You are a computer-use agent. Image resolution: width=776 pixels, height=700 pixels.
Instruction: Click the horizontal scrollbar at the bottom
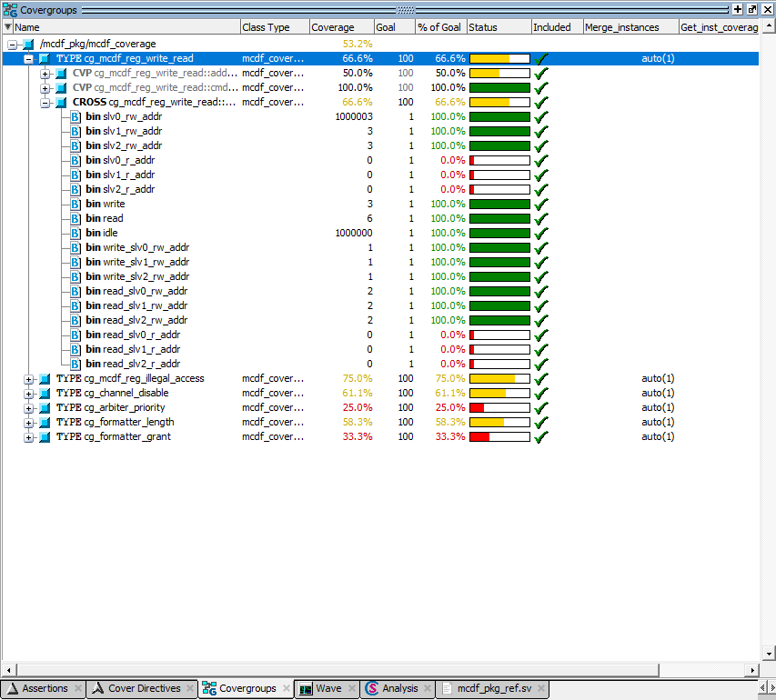(364, 668)
